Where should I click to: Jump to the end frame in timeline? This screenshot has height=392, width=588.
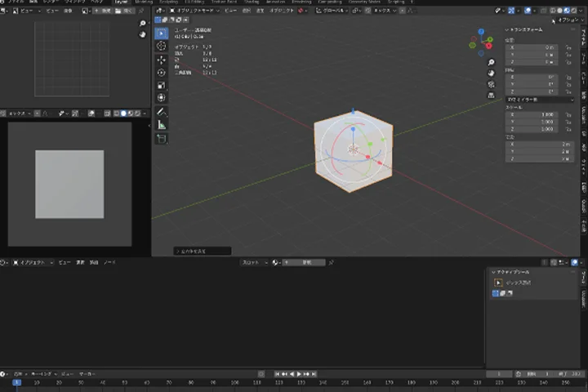point(314,374)
